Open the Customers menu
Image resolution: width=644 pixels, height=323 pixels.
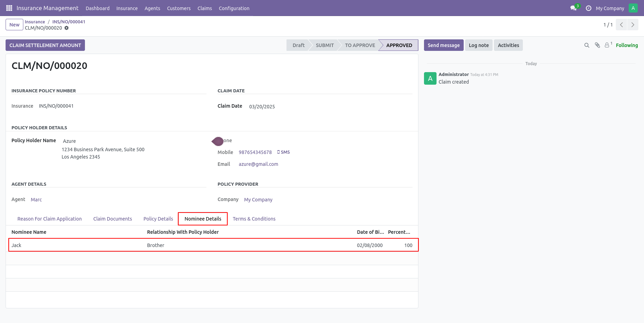[x=179, y=8]
